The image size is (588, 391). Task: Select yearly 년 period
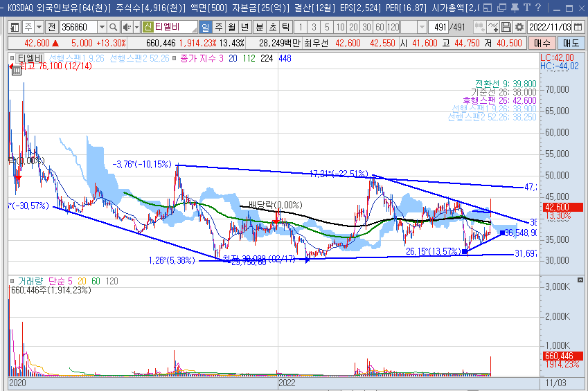click(245, 27)
